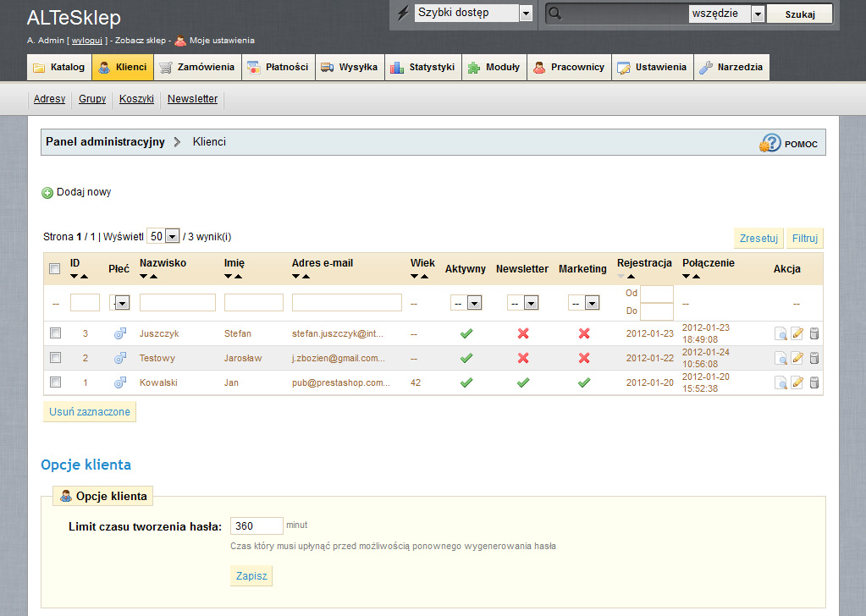Check the box for customer Kowalski
Screen dimensions: 866x616
(x=55, y=382)
